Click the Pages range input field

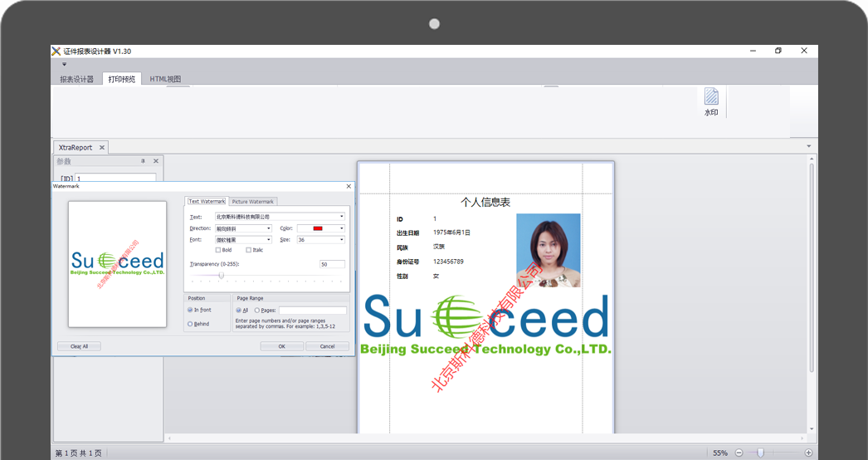coord(313,311)
